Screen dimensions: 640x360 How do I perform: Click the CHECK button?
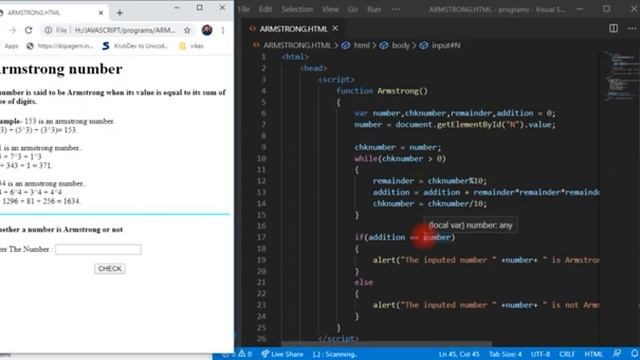[x=110, y=269]
